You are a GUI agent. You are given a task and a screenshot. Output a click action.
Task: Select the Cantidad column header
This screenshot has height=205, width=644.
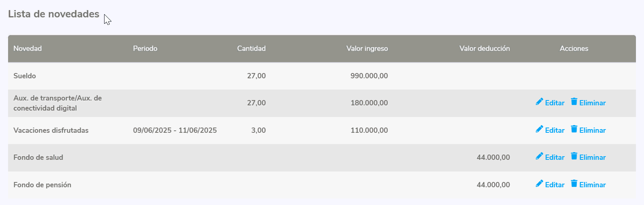coord(251,48)
